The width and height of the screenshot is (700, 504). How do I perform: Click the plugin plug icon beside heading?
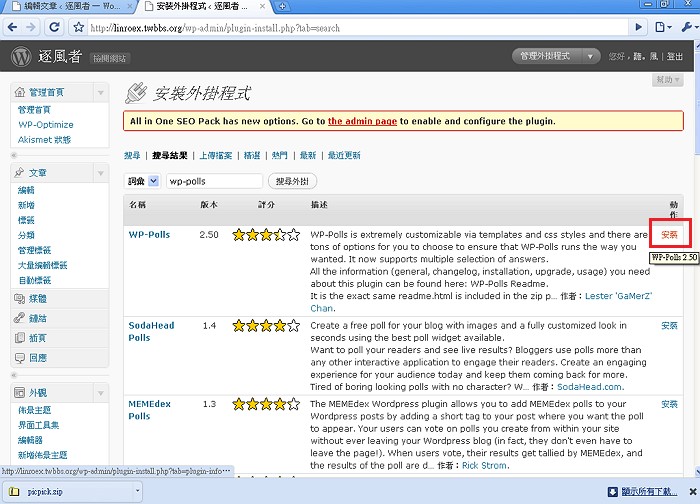pyautogui.click(x=136, y=93)
